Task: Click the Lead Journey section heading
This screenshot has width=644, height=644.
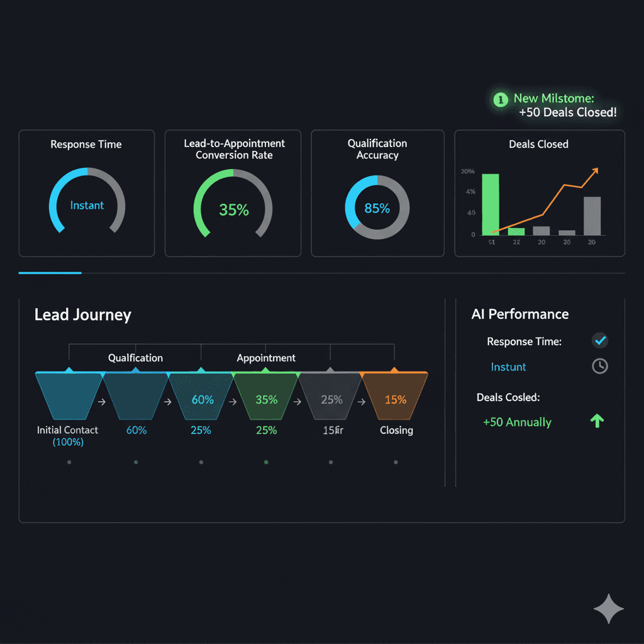Action: [x=82, y=314]
